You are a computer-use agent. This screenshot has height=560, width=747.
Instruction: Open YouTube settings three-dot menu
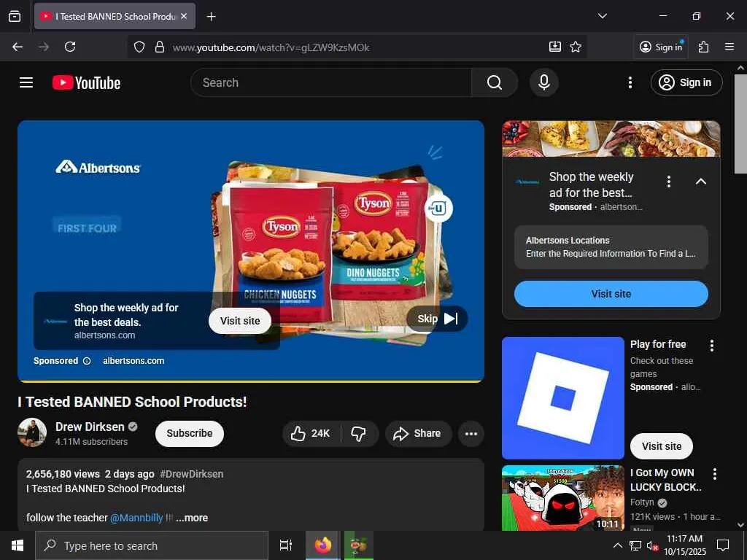(630, 82)
